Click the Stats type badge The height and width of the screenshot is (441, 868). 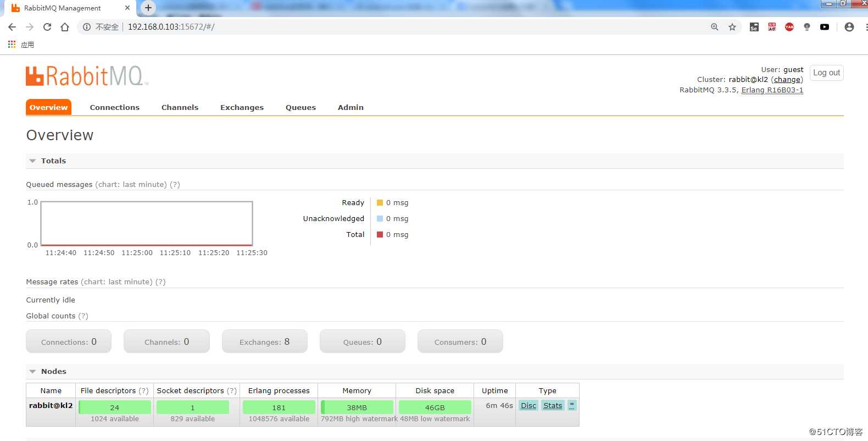click(x=553, y=405)
